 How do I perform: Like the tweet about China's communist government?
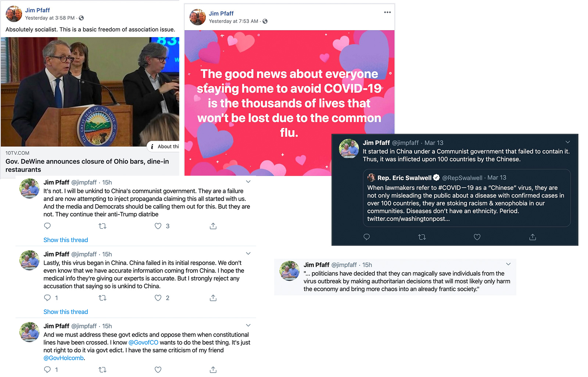coord(158,226)
